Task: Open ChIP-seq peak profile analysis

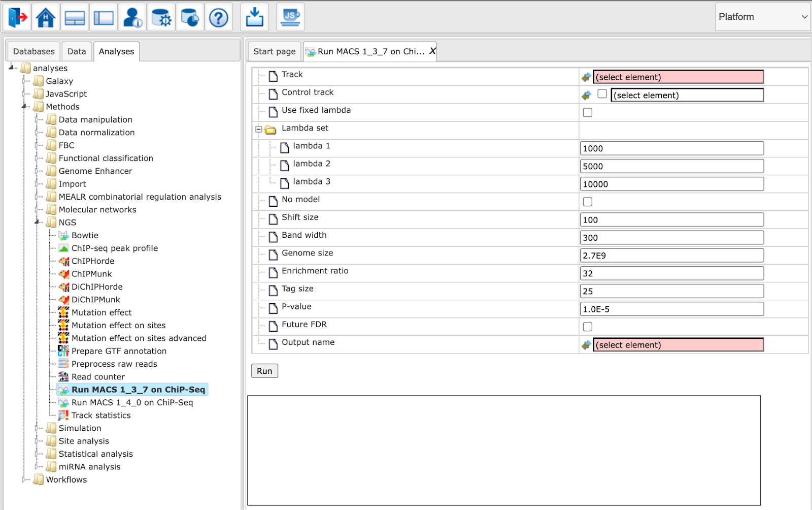Action: (x=115, y=248)
